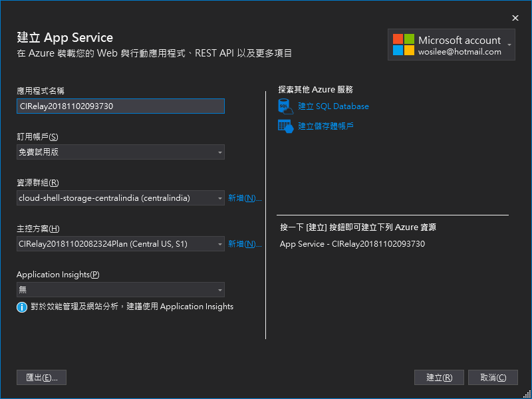Click 新增 link next to resource group
The height and width of the screenshot is (399, 532).
coord(244,198)
